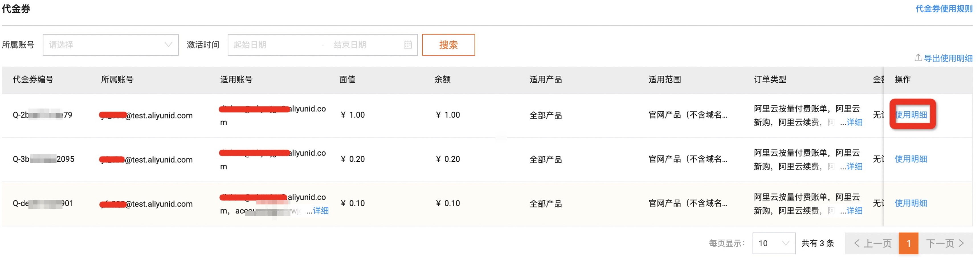Open 使用明细 for the ¥1.00 voucher
Image resolution: width=980 pixels, height=262 pixels.
tap(911, 115)
